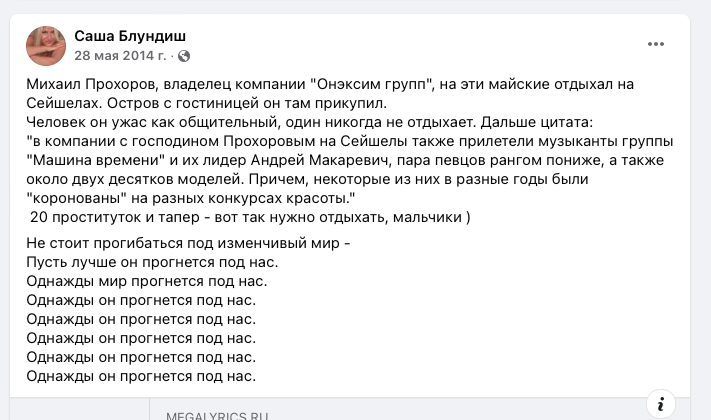
Task: Click the last lyric line of the post
Action: click(141, 376)
